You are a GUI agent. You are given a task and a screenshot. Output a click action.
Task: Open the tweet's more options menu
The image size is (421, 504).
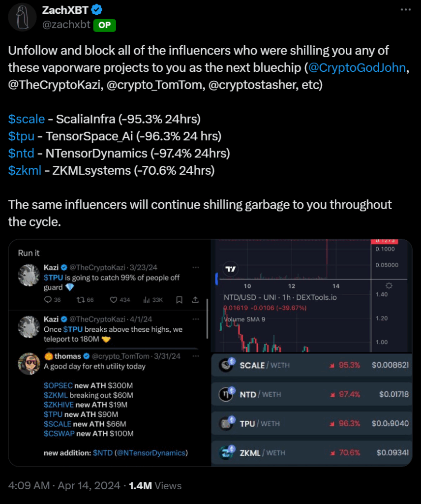click(405, 10)
